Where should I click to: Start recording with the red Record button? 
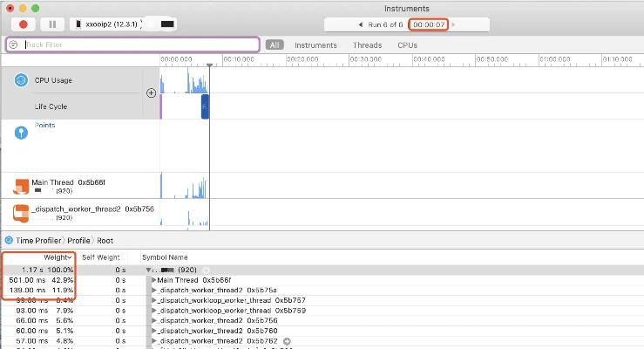[21, 24]
